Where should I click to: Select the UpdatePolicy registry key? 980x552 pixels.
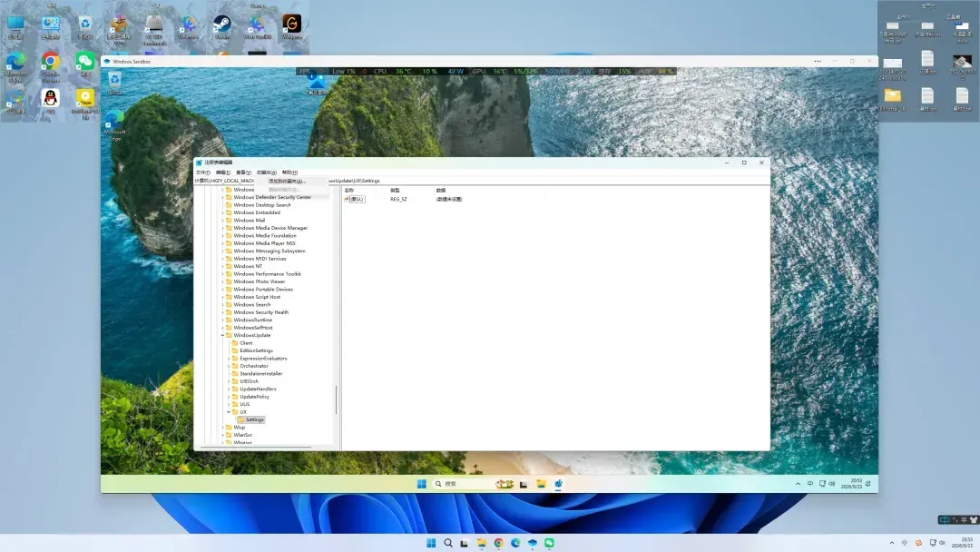pos(254,397)
